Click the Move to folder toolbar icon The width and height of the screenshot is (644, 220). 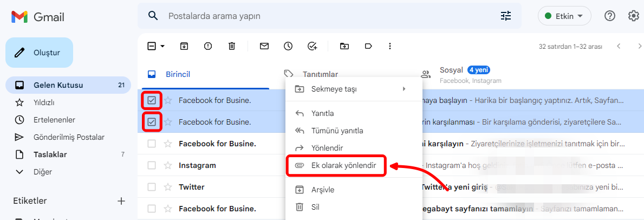click(344, 46)
